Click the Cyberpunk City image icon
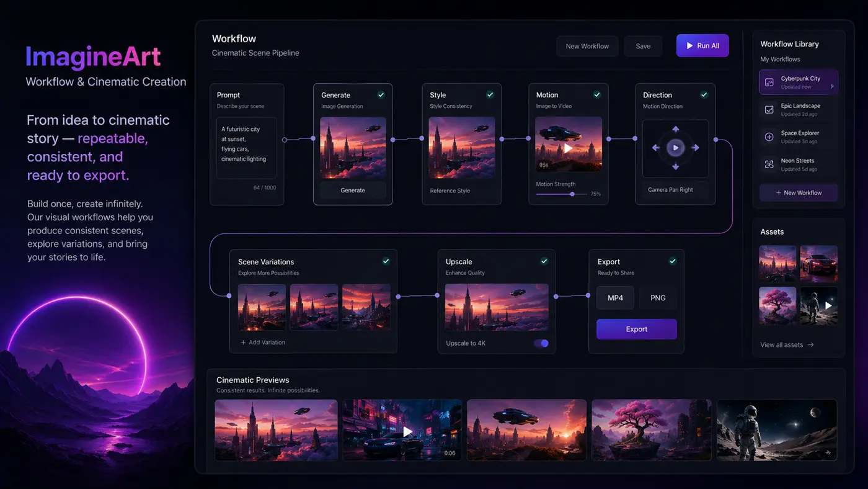The width and height of the screenshot is (868, 489). pos(769,82)
